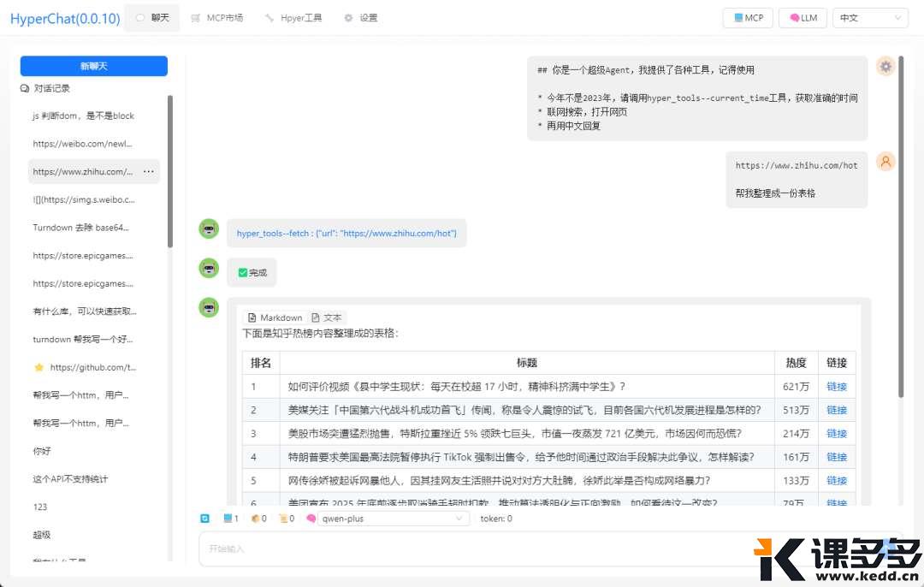The height and width of the screenshot is (587, 924).
Task: Open the qwen-plus model dropdown
Action: (x=393, y=519)
